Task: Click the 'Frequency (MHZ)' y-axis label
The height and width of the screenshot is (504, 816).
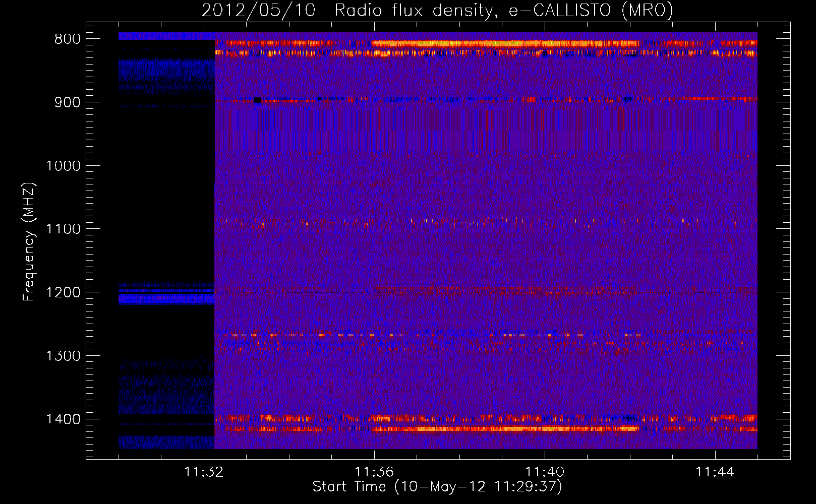Action: point(29,242)
